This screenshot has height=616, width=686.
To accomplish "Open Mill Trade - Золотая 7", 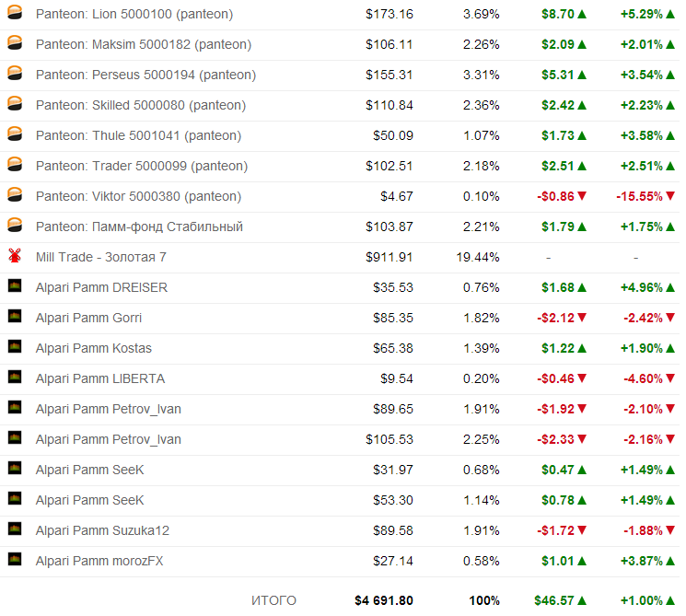I will [x=101, y=257].
